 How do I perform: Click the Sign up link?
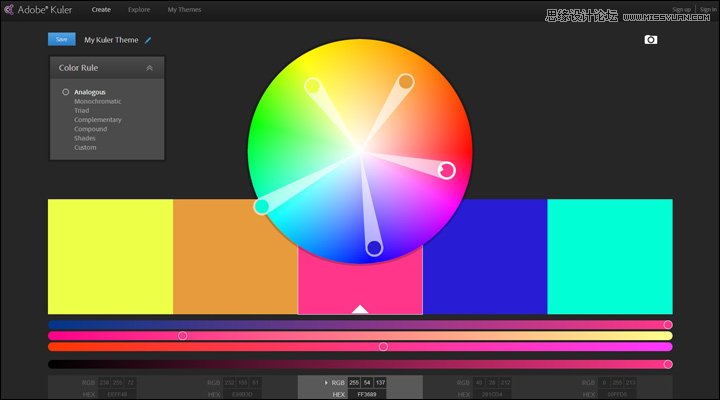point(681,9)
